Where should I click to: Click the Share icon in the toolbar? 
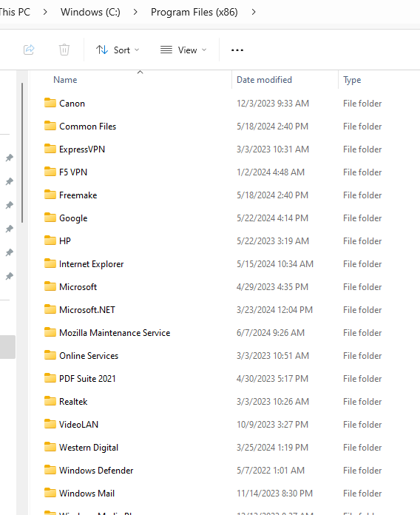29,50
